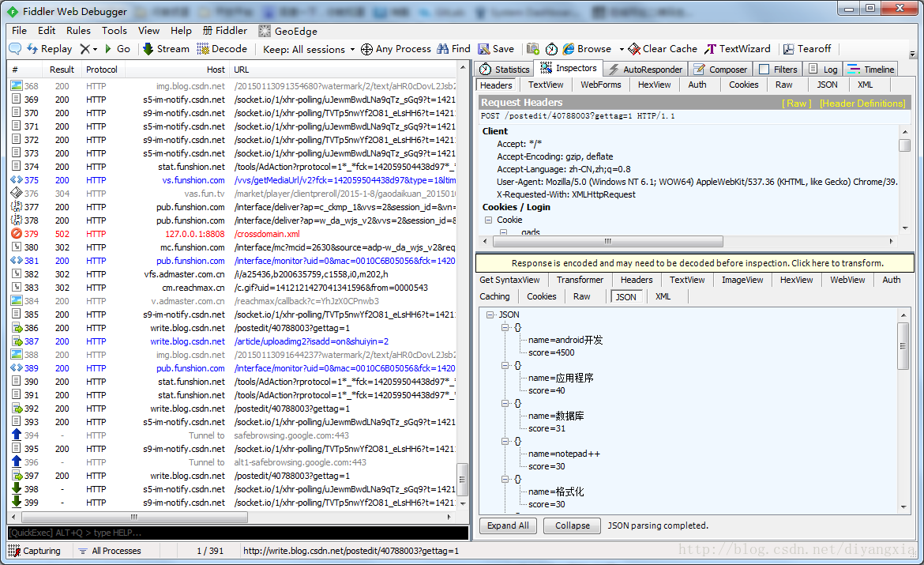Open the Fiddler menu item
This screenshot has width=924, height=565.
click(x=225, y=31)
